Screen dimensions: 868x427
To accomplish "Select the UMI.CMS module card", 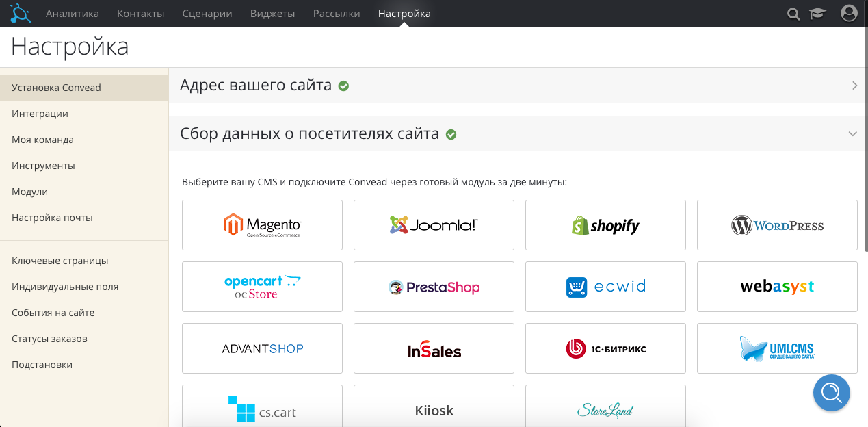I will 777,348.
